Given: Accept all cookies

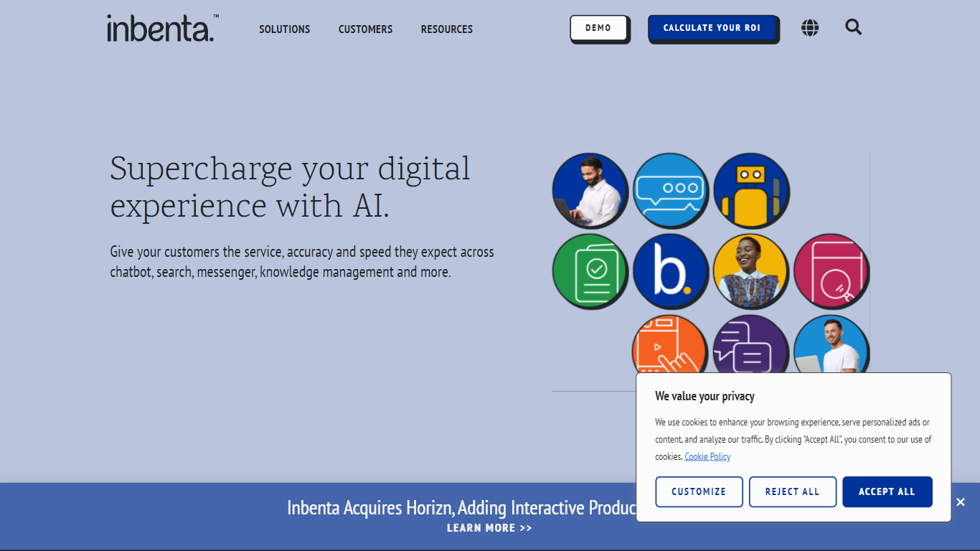Looking at the screenshot, I should pos(887,491).
